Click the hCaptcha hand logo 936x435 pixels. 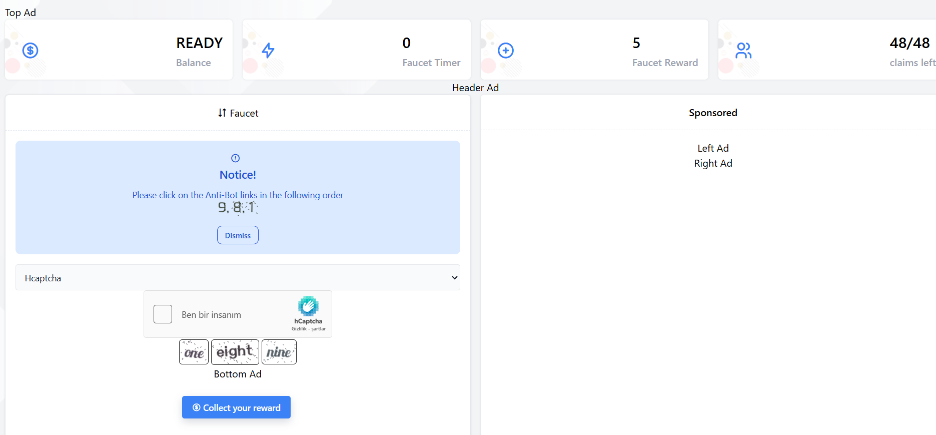[307, 306]
